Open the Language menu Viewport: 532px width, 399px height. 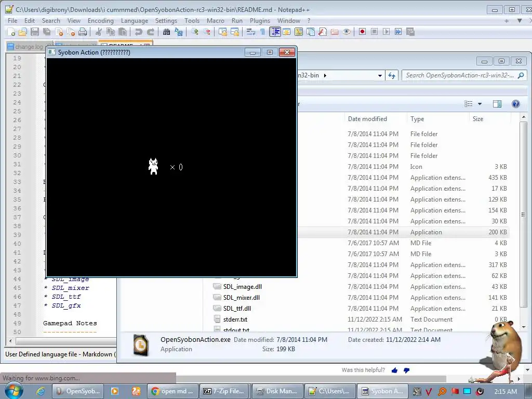[135, 21]
